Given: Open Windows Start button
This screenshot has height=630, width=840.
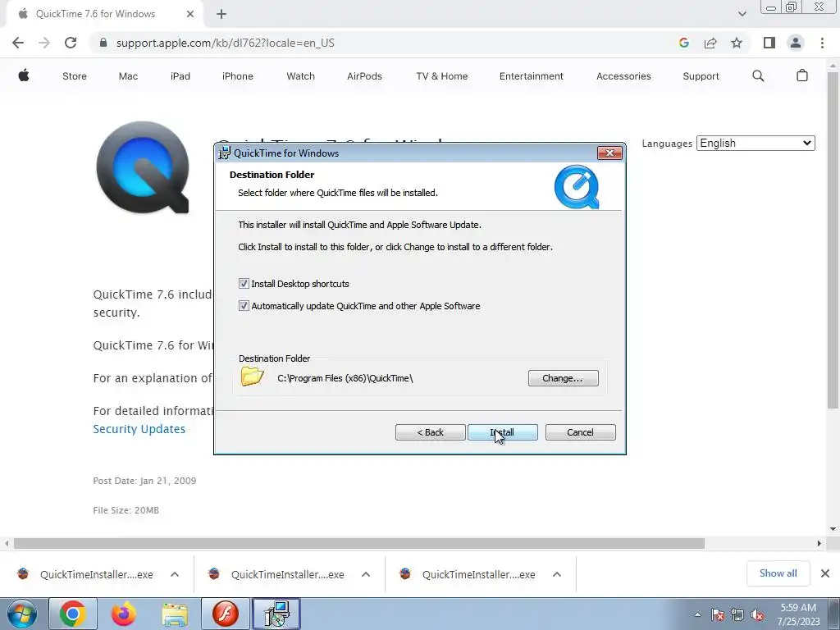Looking at the screenshot, I should (21, 614).
